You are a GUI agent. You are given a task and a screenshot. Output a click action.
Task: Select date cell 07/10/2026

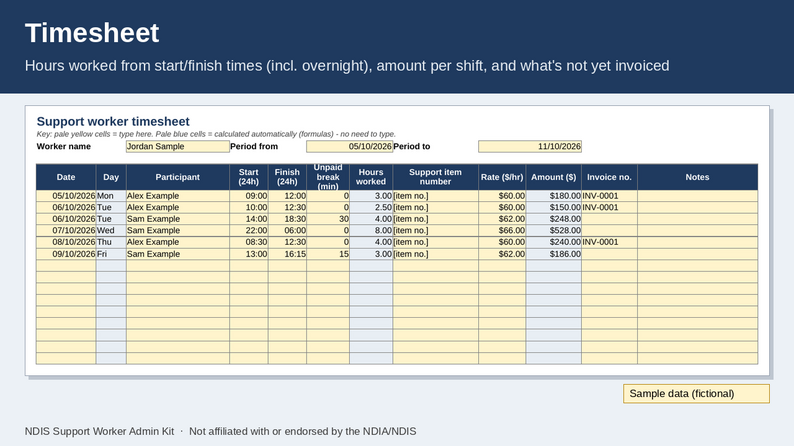[66, 230]
